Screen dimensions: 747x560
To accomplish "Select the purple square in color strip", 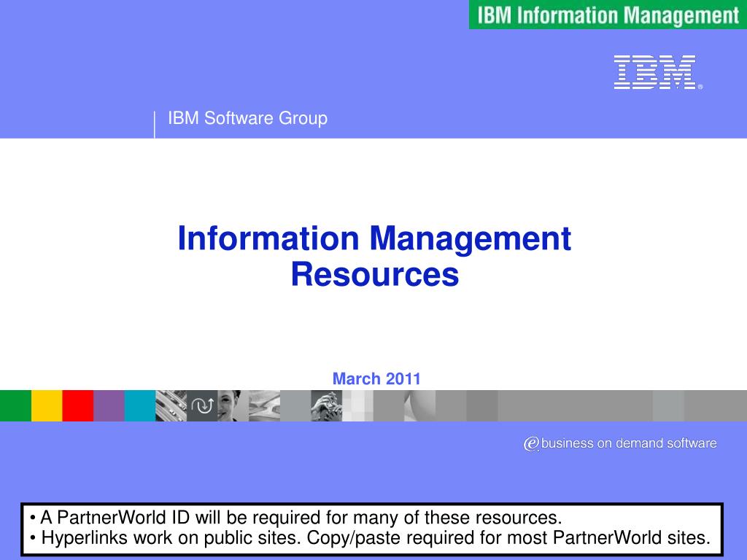I will click(x=109, y=405).
